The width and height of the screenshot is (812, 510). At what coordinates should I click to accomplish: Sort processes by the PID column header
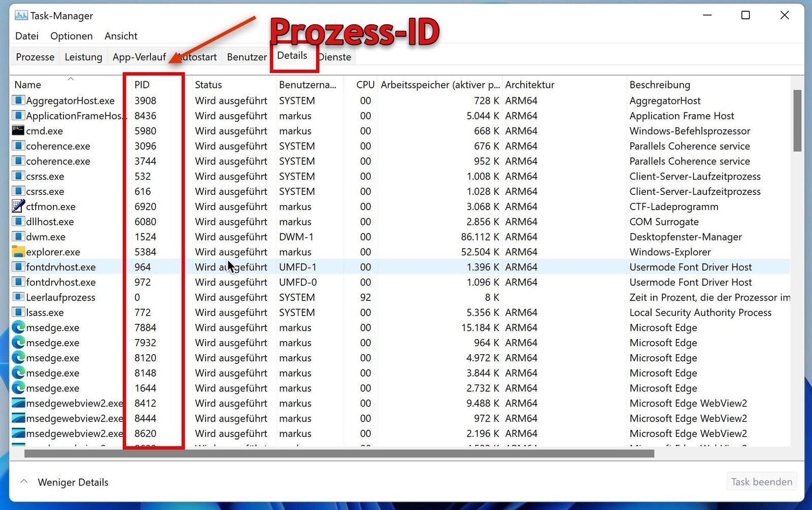point(141,85)
